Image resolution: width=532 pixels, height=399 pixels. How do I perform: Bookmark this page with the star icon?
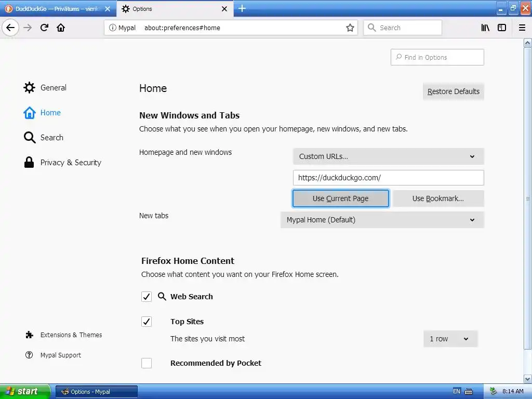(x=350, y=28)
